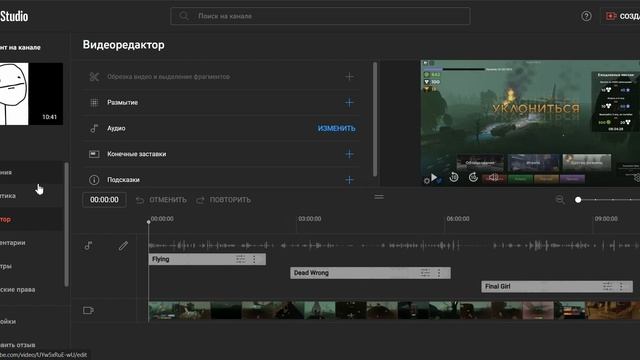Add a blur with Размытие plus icon

(x=349, y=102)
